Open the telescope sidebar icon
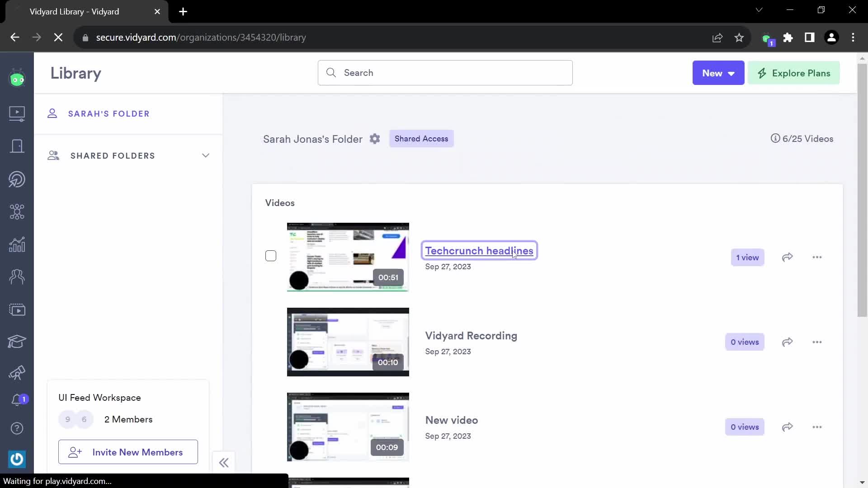Screen dimensions: 868x488 point(17,373)
